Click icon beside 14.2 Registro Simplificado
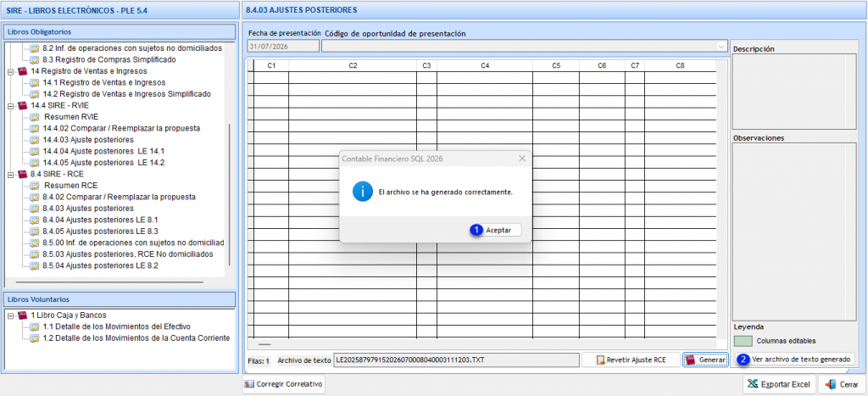Image resolution: width=868 pixels, height=396 pixels. pos(34,94)
